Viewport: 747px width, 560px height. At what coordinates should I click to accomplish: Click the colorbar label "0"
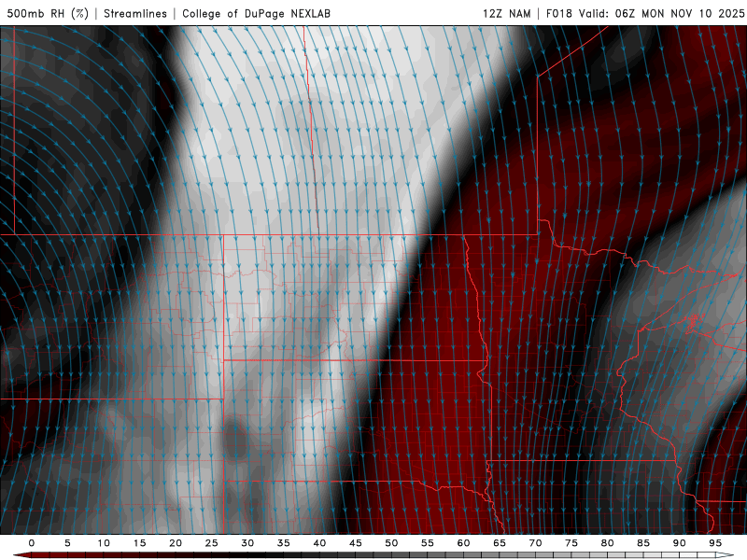point(32,543)
